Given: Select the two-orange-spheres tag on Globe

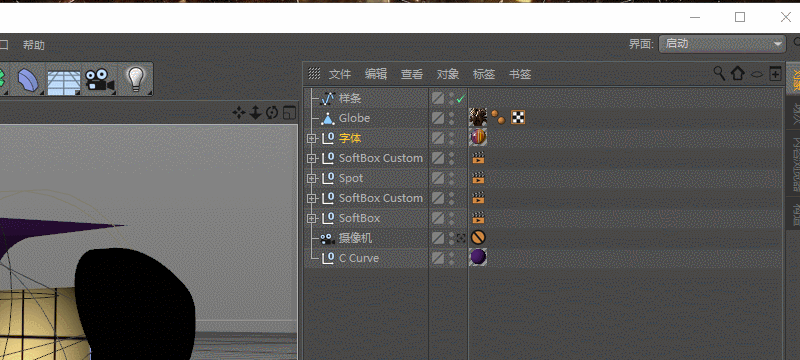Looking at the screenshot, I should [498, 118].
